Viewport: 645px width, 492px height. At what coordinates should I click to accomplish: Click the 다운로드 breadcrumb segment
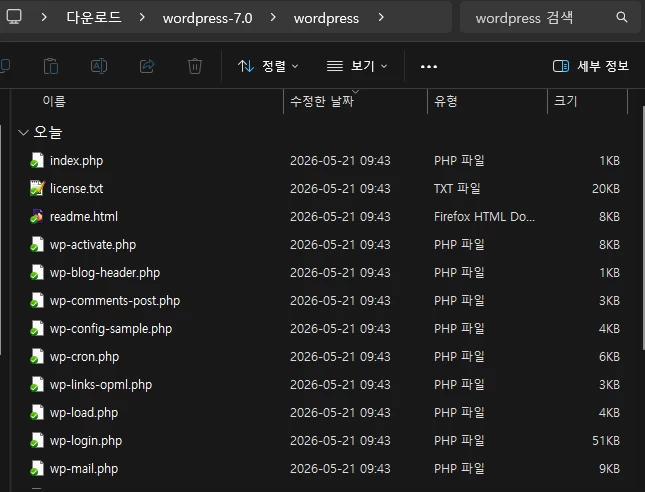(94, 17)
